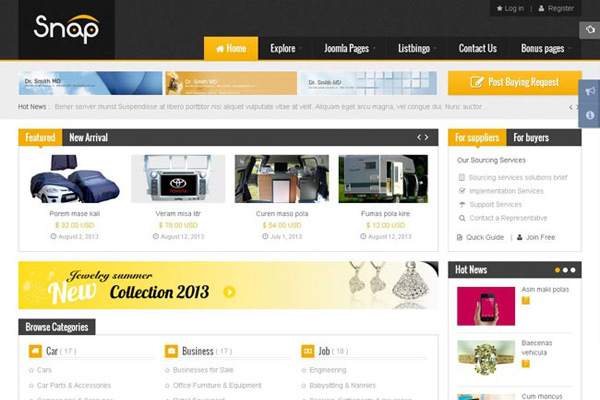Click the Browse Categories heading
This screenshot has width=600, height=400.
coord(57,327)
